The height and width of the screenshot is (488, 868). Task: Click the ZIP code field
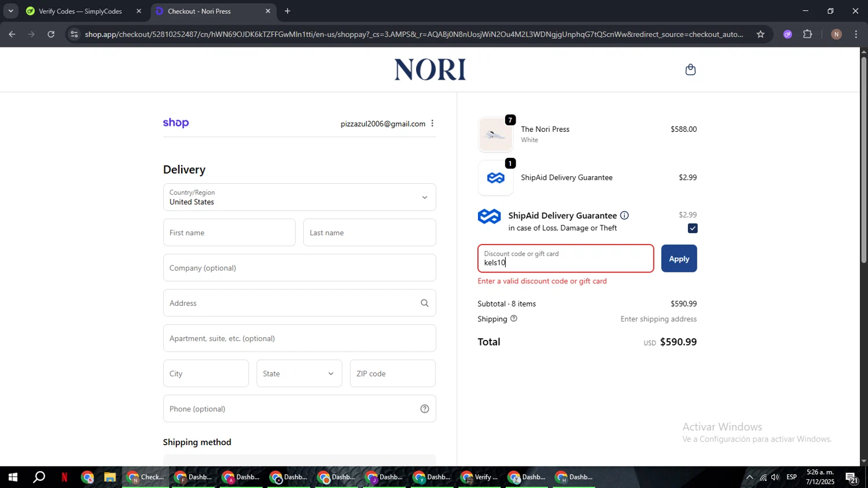click(392, 374)
